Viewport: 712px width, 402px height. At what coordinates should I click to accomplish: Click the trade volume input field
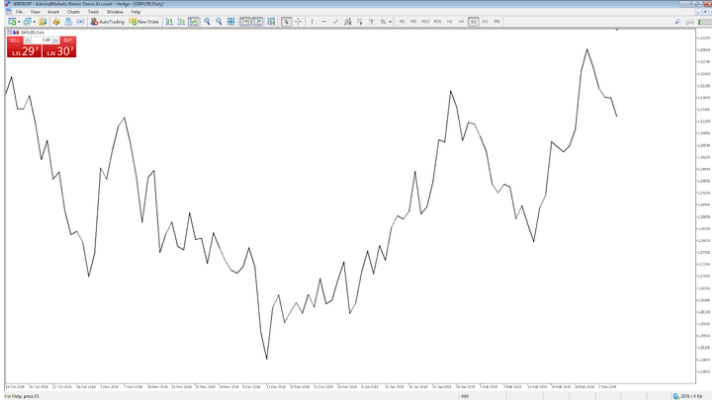coord(42,40)
